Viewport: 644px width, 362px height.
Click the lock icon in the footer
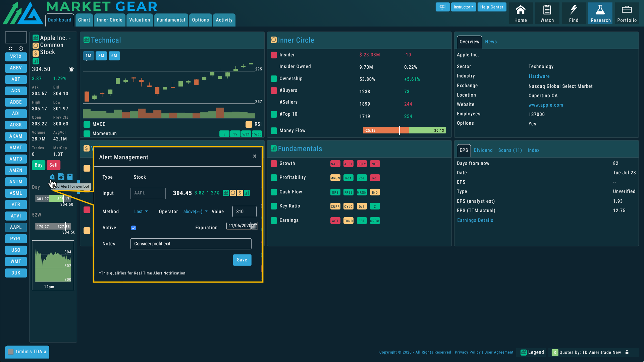(627, 352)
